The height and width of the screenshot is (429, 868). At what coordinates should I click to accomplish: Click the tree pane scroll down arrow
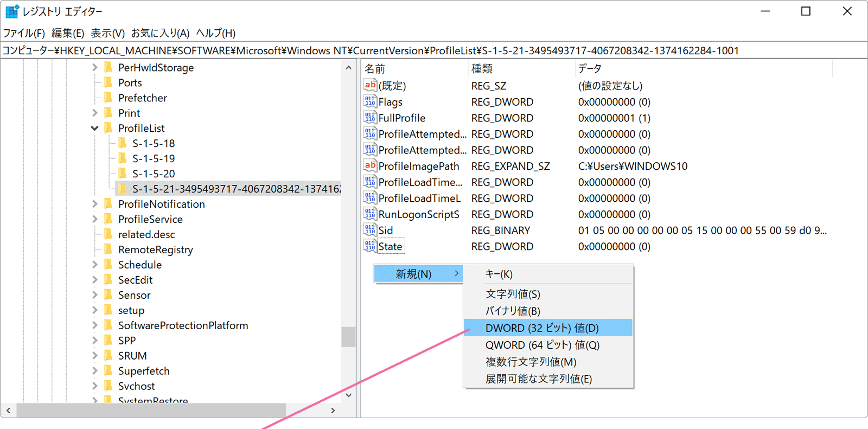click(x=349, y=395)
